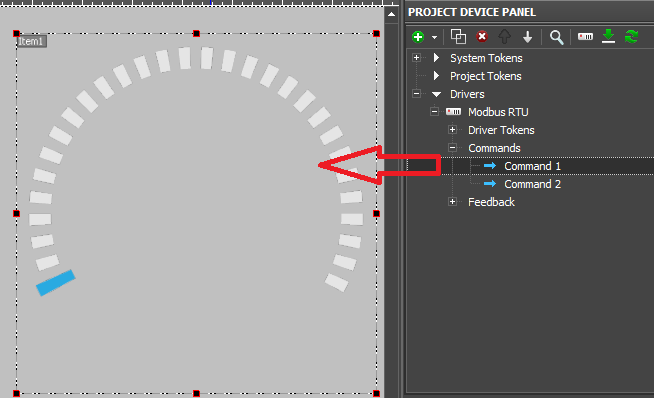The height and width of the screenshot is (398, 654).
Task: Select Modbus RTU driver label
Action: pyautogui.click(x=498, y=112)
